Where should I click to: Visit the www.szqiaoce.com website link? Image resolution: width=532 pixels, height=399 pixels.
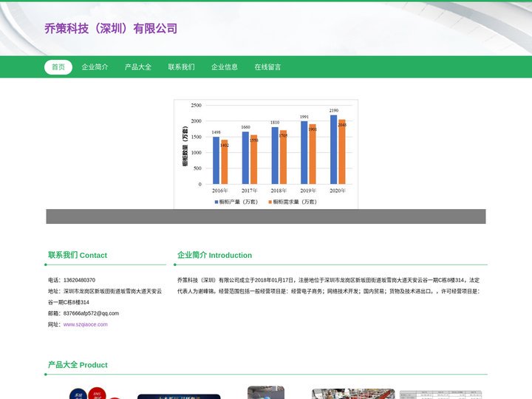pos(86,324)
